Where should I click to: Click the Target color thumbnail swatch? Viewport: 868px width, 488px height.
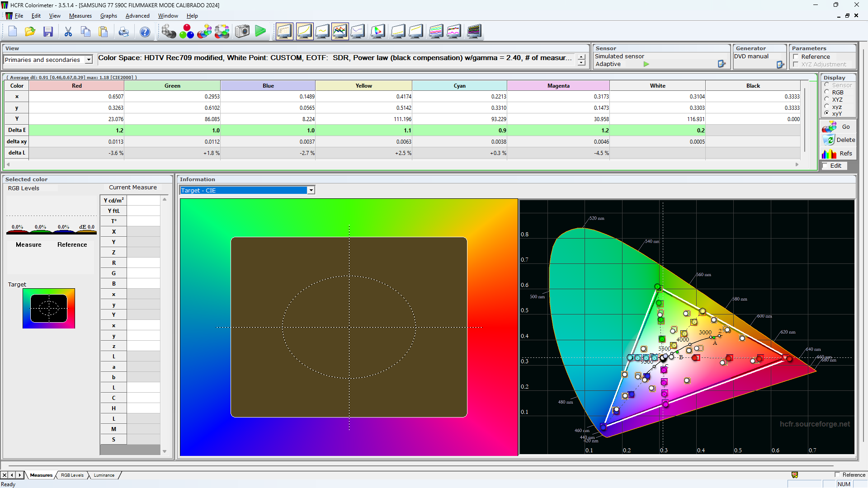point(49,308)
